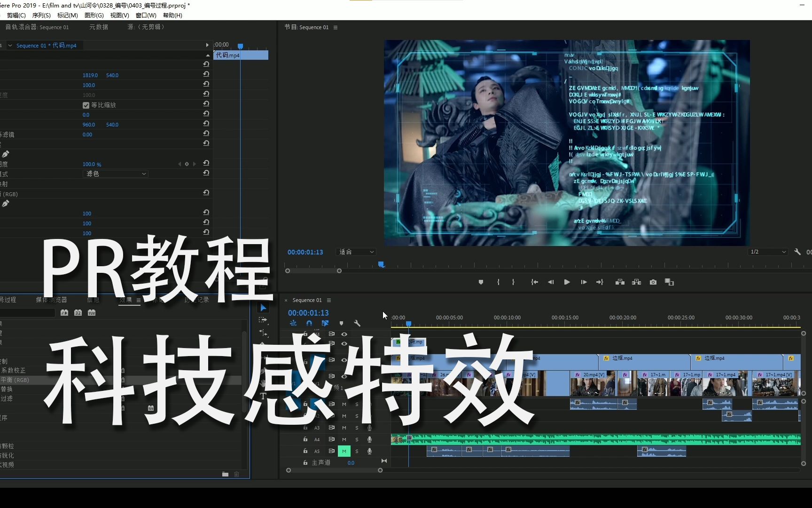Toggle sync lock on A4
Image resolution: width=812 pixels, height=508 pixels.
331,439
